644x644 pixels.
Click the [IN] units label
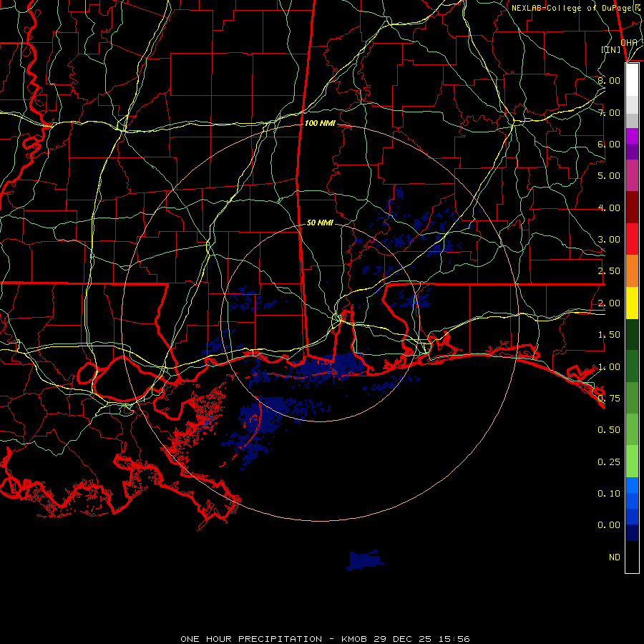[x=611, y=49]
